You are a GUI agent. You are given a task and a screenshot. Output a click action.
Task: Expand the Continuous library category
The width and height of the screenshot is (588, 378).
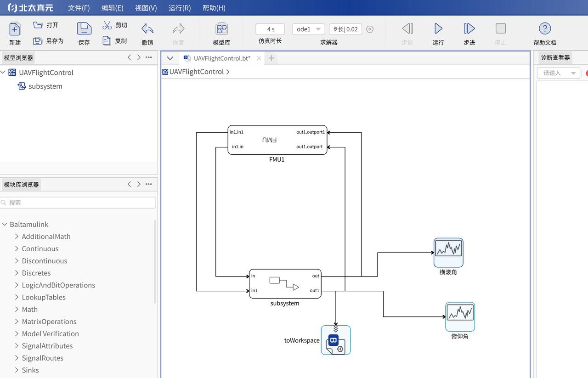17,248
